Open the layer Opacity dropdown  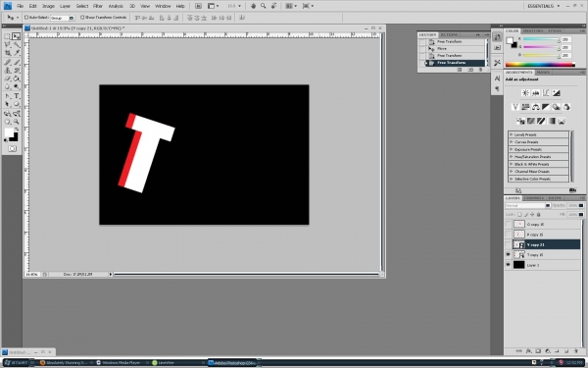(x=581, y=205)
